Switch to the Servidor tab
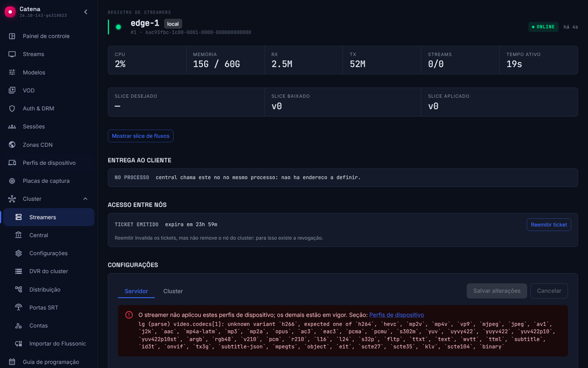Image resolution: width=588 pixels, height=368 pixels. (136, 291)
